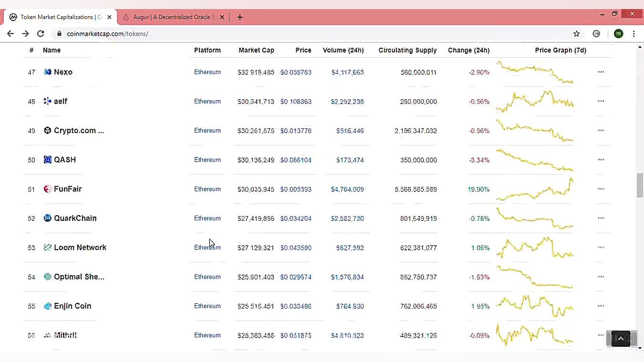The width and height of the screenshot is (644, 362).
Task: Sort by Volume (24h) column header
Action: (x=343, y=50)
